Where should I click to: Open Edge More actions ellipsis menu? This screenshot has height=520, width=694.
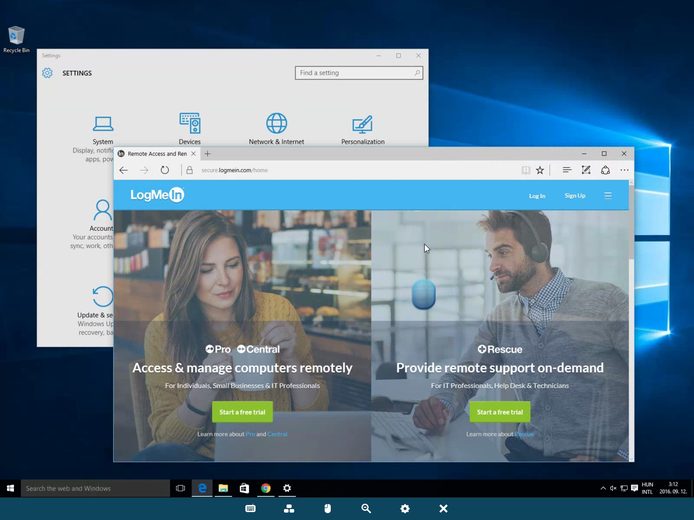tap(625, 170)
